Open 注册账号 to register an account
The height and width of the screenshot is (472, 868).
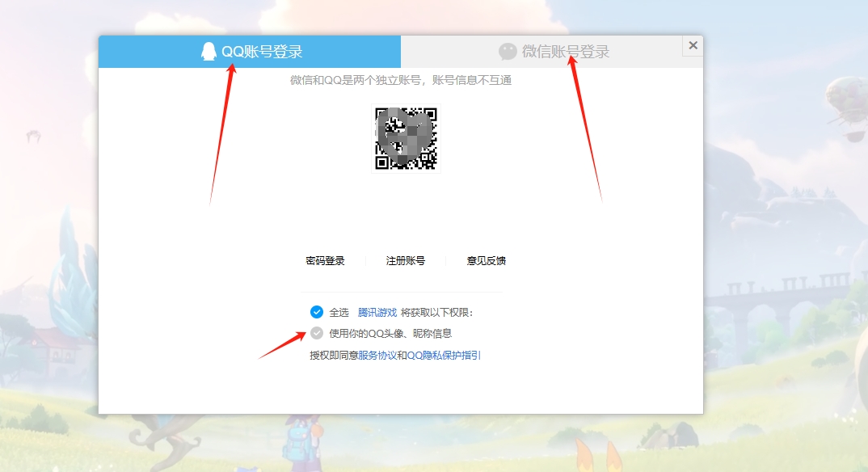(405, 260)
